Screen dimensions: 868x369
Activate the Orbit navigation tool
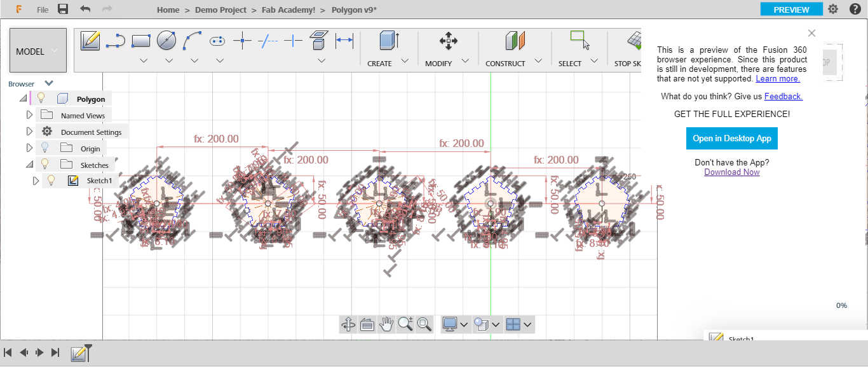click(x=348, y=324)
